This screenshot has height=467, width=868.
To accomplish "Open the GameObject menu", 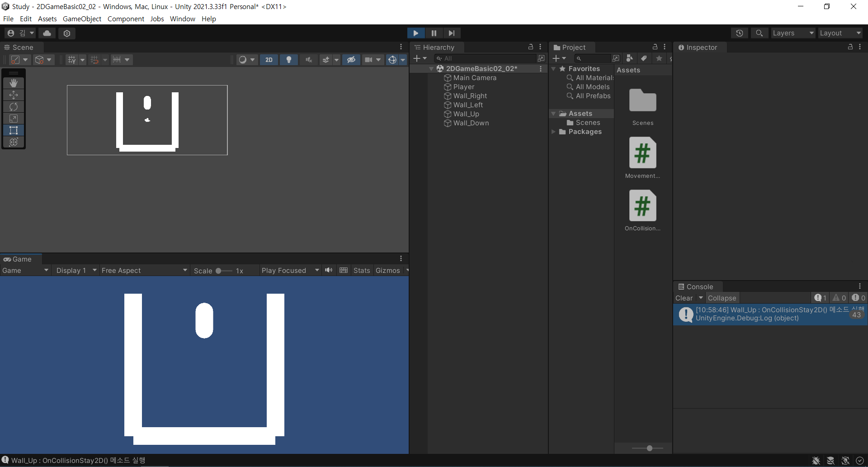I will click(82, 19).
